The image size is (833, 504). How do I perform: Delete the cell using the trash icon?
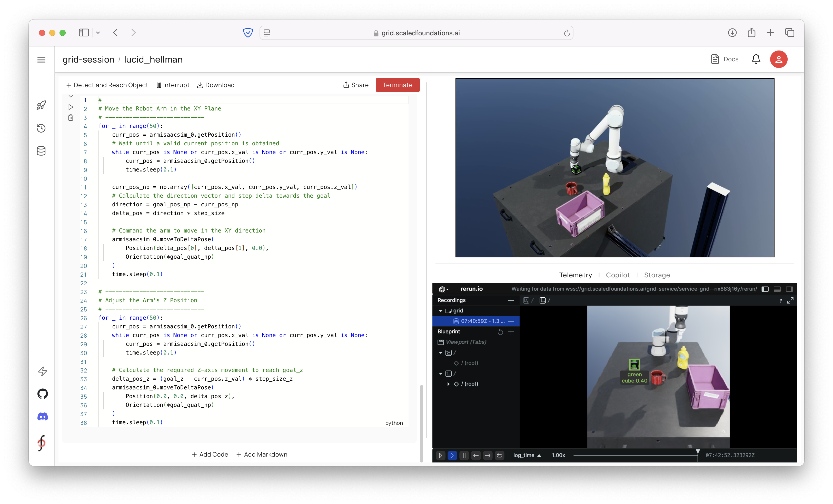[x=71, y=118]
